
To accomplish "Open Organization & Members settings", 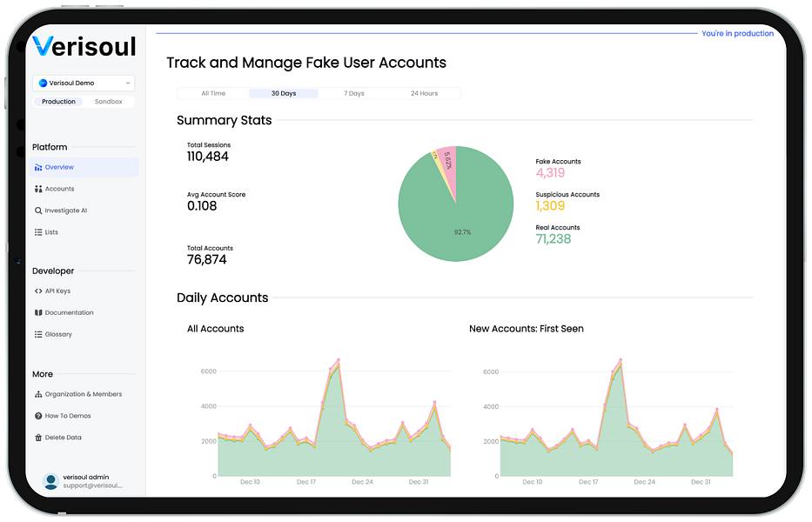I will point(84,395).
